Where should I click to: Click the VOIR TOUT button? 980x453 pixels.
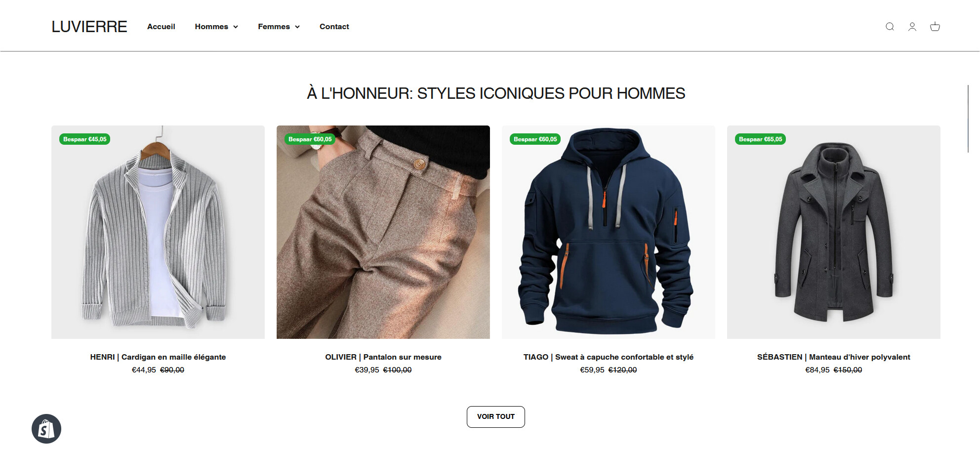(x=496, y=417)
